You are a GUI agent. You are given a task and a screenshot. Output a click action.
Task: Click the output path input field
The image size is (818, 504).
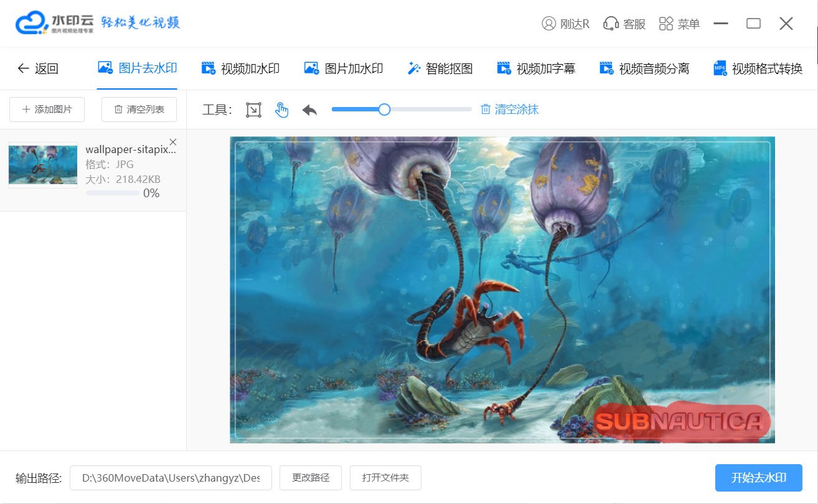tap(171, 478)
